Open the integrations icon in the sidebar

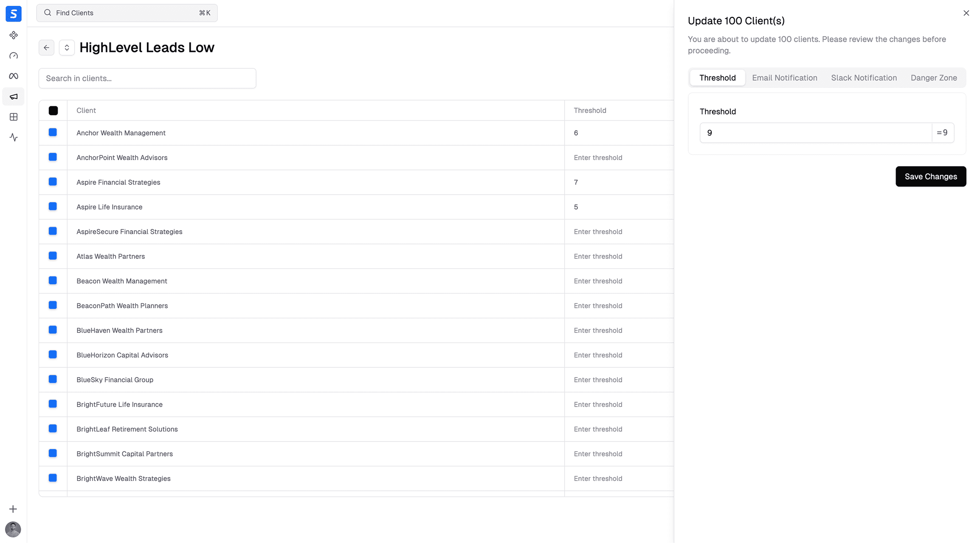coord(13,35)
